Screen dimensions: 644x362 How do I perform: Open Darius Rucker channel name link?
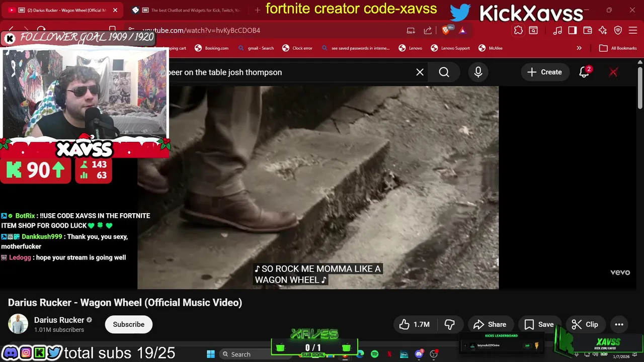59,320
